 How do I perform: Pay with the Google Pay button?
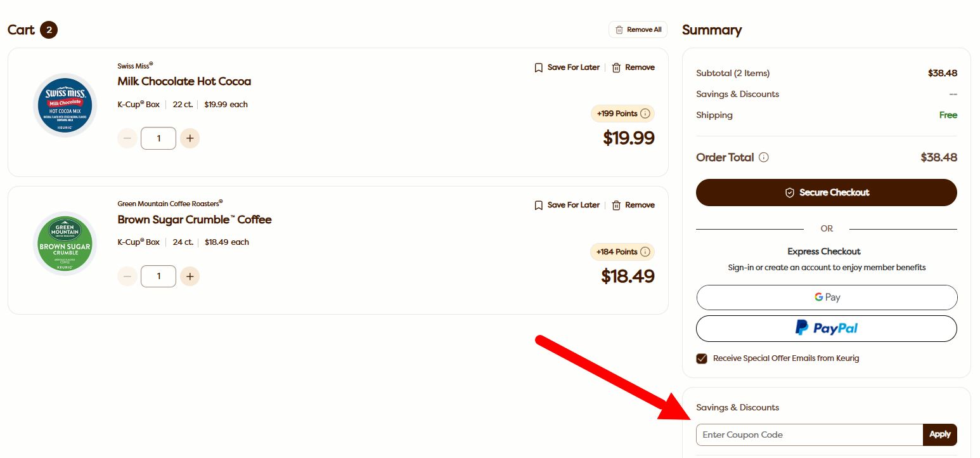point(826,297)
